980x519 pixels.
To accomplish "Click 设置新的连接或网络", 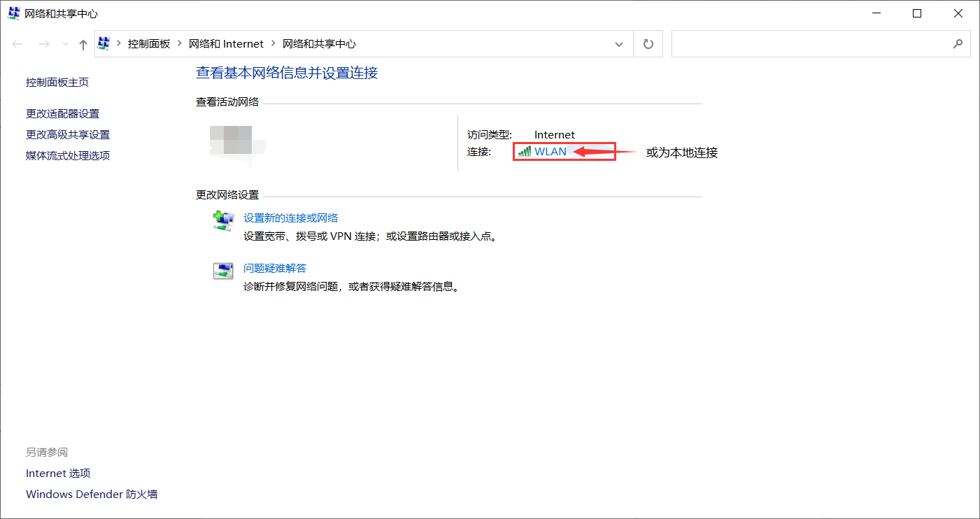I will pos(290,218).
